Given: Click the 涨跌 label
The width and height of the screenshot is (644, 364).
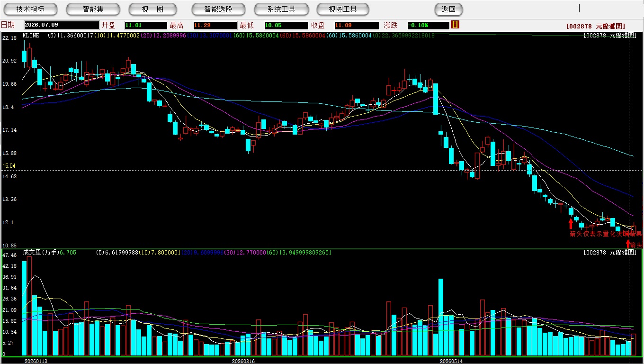Looking at the screenshot, I should tap(390, 25).
